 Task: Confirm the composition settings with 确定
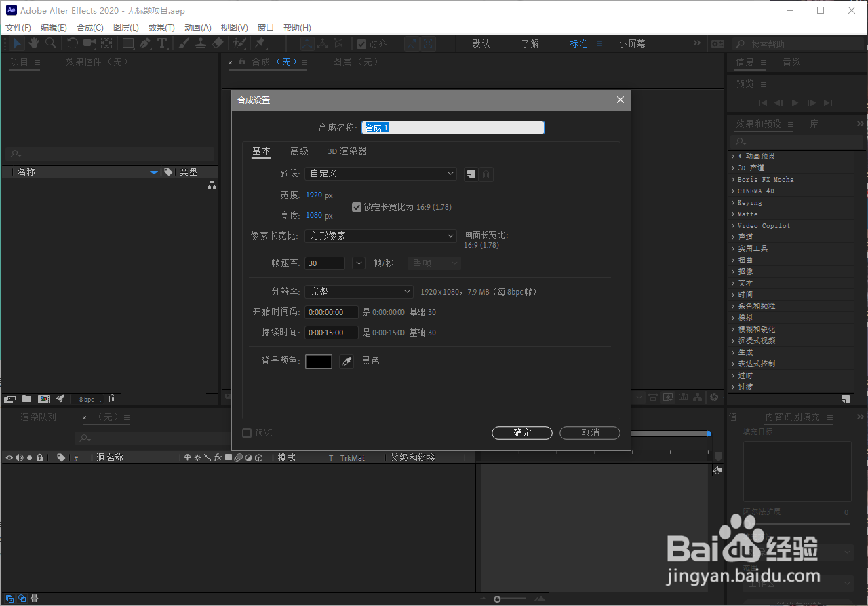(522, 433)
